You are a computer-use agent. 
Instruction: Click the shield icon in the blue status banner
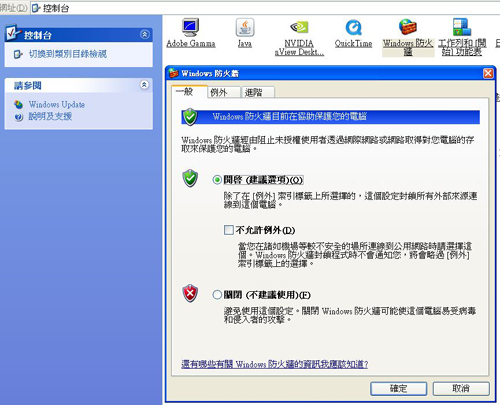[190, 117]
